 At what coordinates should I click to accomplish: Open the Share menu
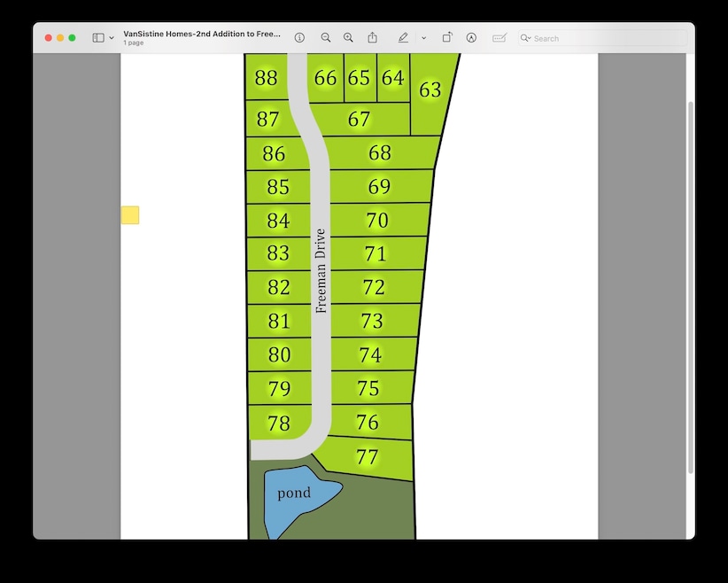click(373, 38)
